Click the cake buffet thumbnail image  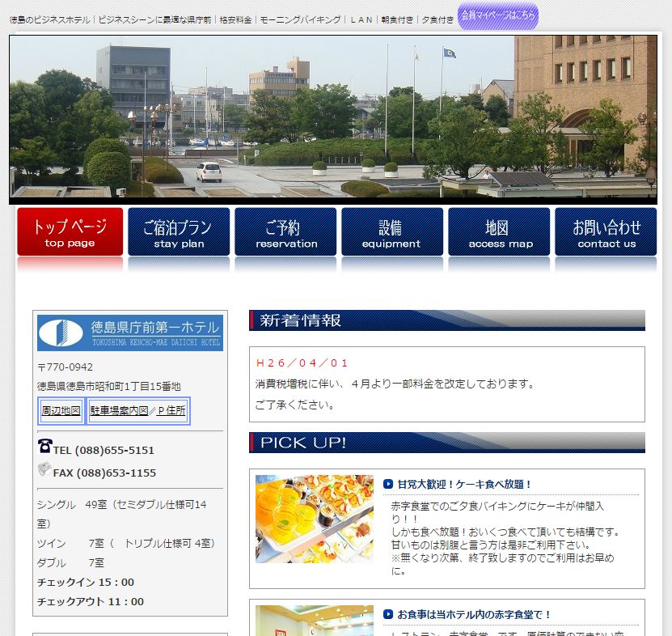315,519
